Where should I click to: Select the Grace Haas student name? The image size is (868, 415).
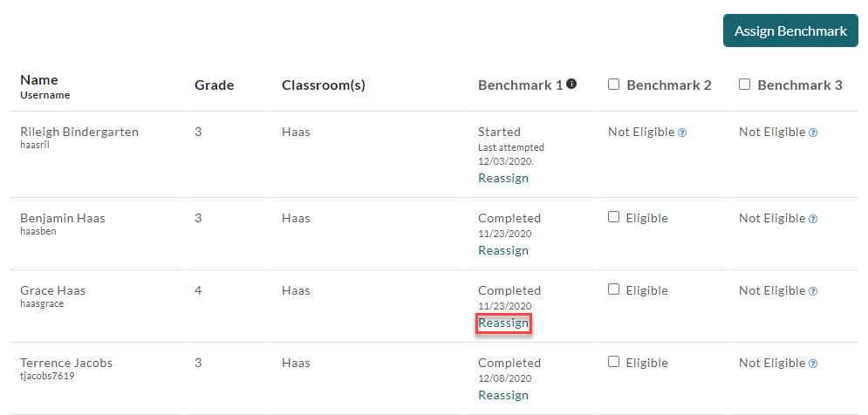(52, 290)
